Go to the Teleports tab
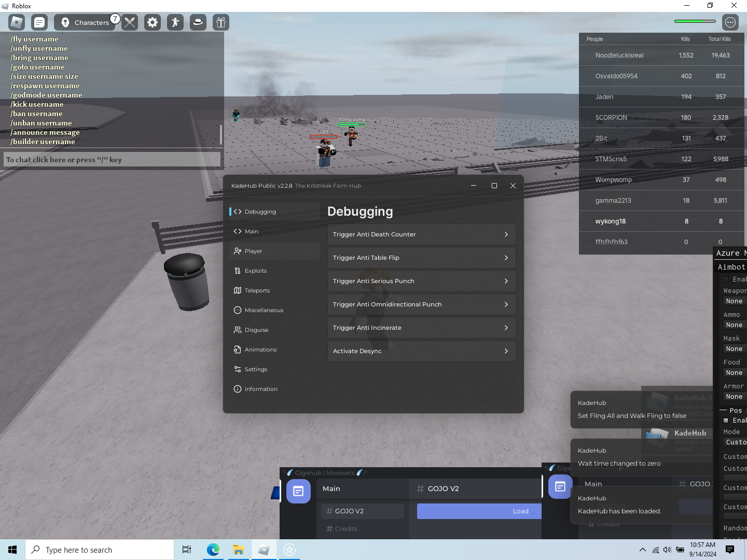747x560 pixels. pos(274,290)
